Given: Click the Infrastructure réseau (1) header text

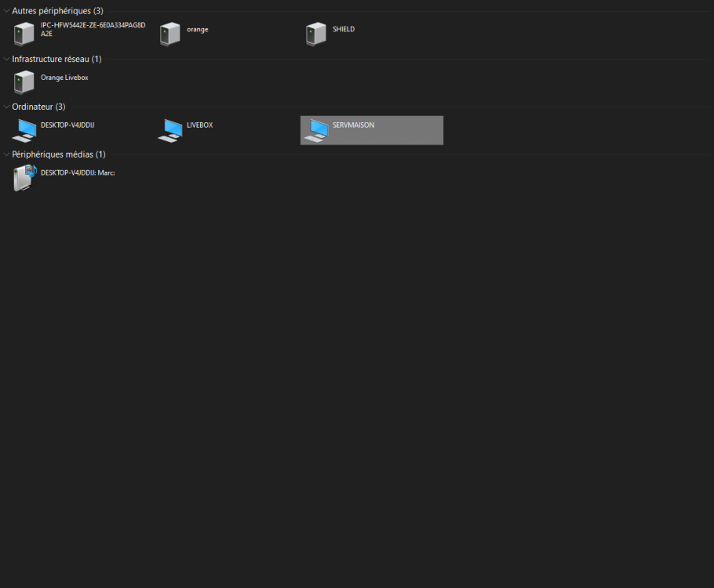Looking at the screenshot, I should [x=56, y=59].
